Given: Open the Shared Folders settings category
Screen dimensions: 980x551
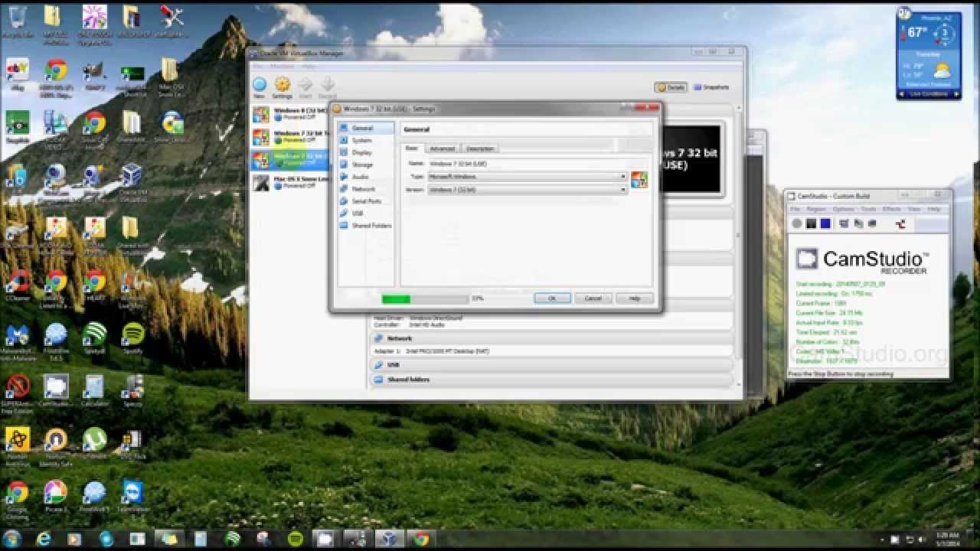Looking at the screenshot, I should click(x=366, y=226).
